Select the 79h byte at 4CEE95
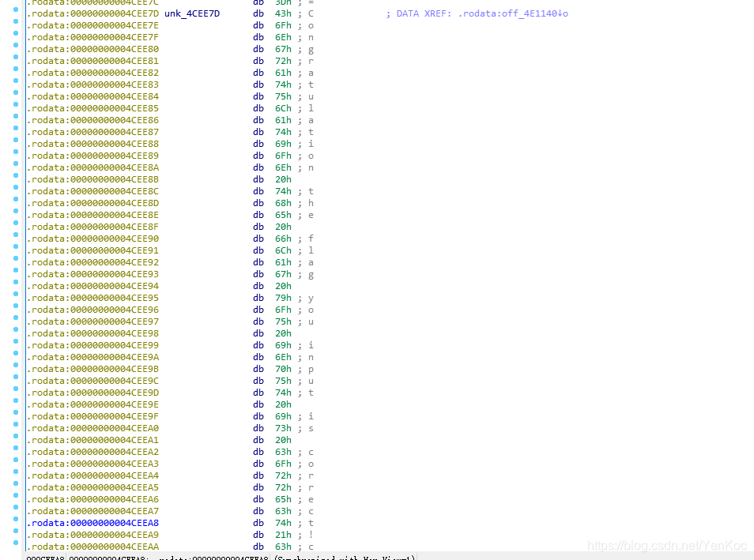Viewport: 754px width, 560px height. click(x=283, y=298)
